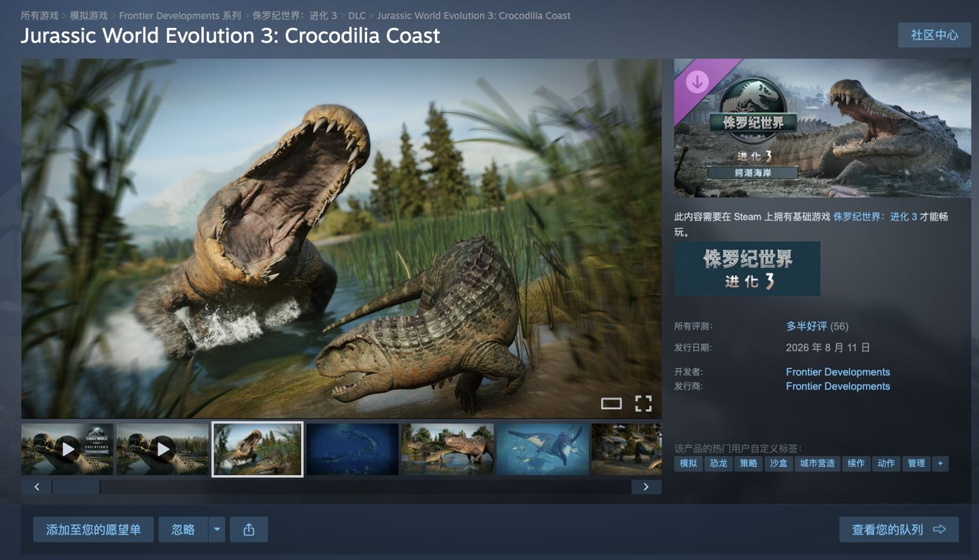Open the dark underwater screenshot thumbnail
The height and width of the screenshot is (560, 979).
tap(352, 449)
